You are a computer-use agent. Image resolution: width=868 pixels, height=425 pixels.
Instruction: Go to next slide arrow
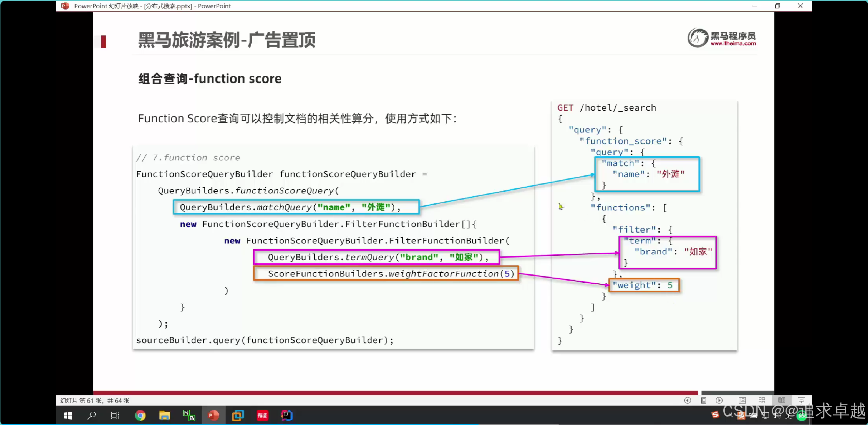point(719,400)
